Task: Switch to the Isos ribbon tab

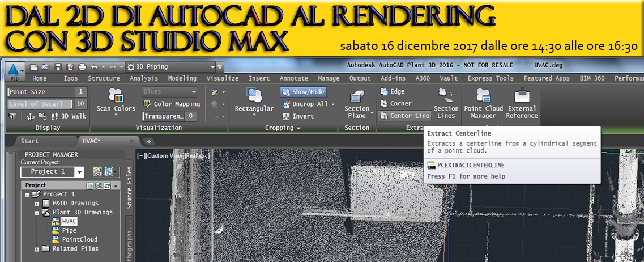Action: (x=71, y=78)
